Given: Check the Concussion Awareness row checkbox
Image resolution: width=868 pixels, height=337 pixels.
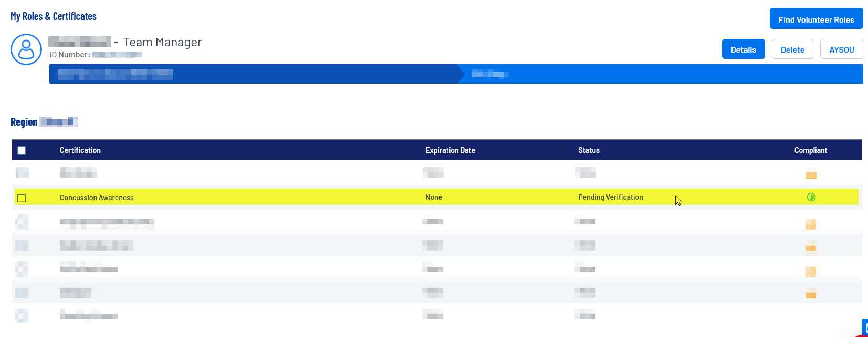Looking at the screenshot, I should pos(22,198).
